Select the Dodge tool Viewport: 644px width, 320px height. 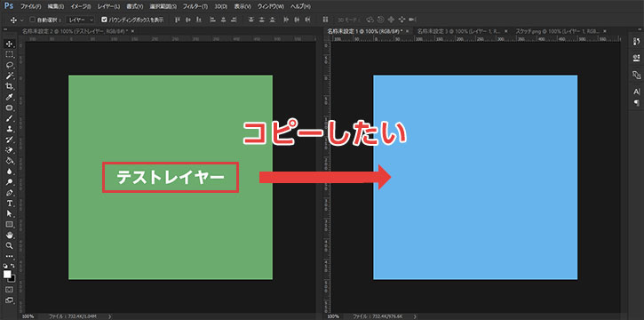[10, 182]
